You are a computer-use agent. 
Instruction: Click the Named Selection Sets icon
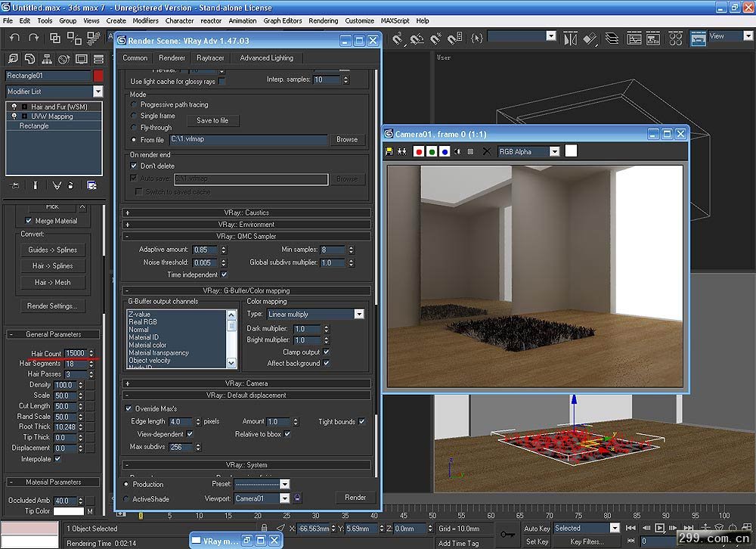point(476,38)
